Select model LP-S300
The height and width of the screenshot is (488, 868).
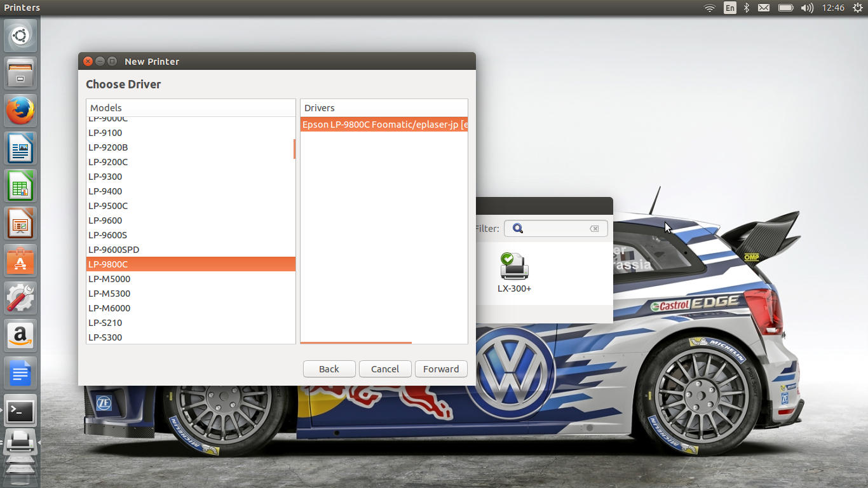(191, 337)
